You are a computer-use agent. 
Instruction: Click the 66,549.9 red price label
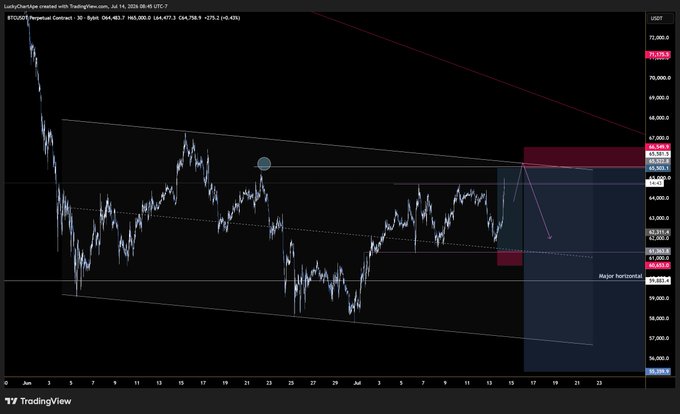click(x=658, y=147)
